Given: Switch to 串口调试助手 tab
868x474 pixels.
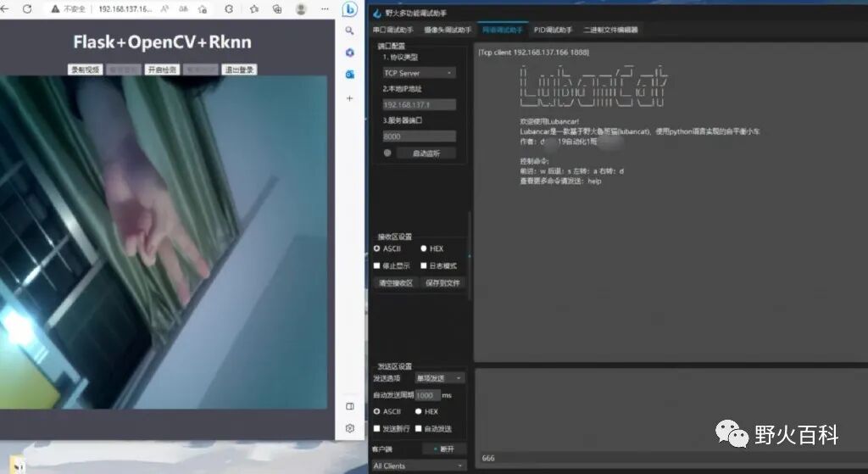Looking at the screenshot, I should pyautogui.click(x=393, y=30).
